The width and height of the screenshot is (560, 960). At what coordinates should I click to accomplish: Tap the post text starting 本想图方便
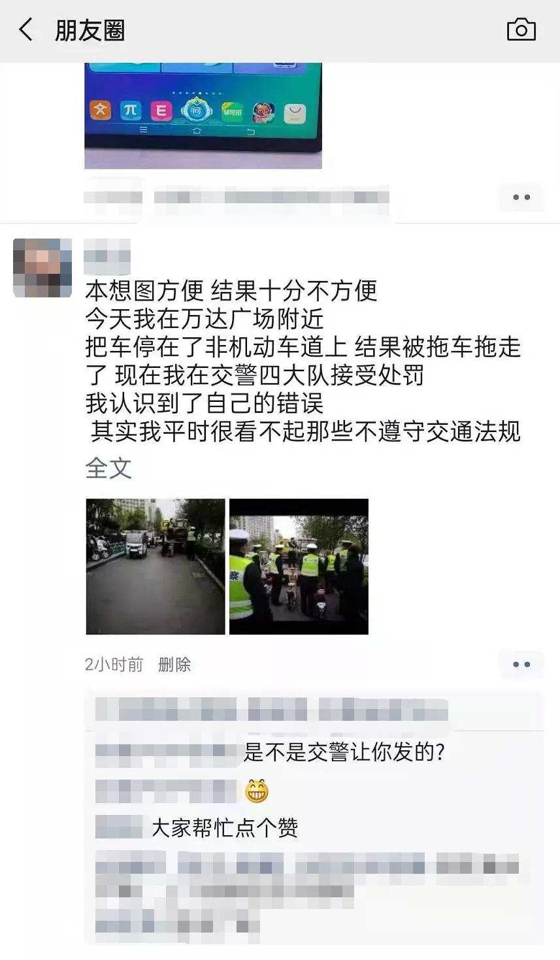tap(303, 361)
